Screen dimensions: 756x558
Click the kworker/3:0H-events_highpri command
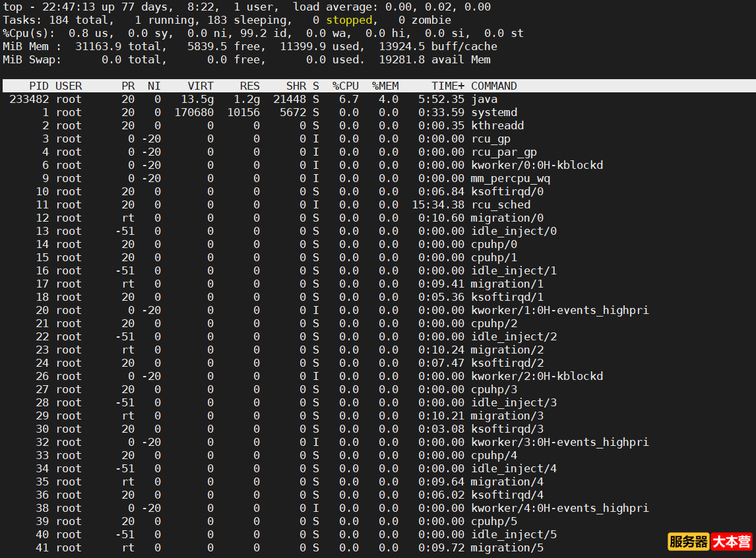(560, 443)
